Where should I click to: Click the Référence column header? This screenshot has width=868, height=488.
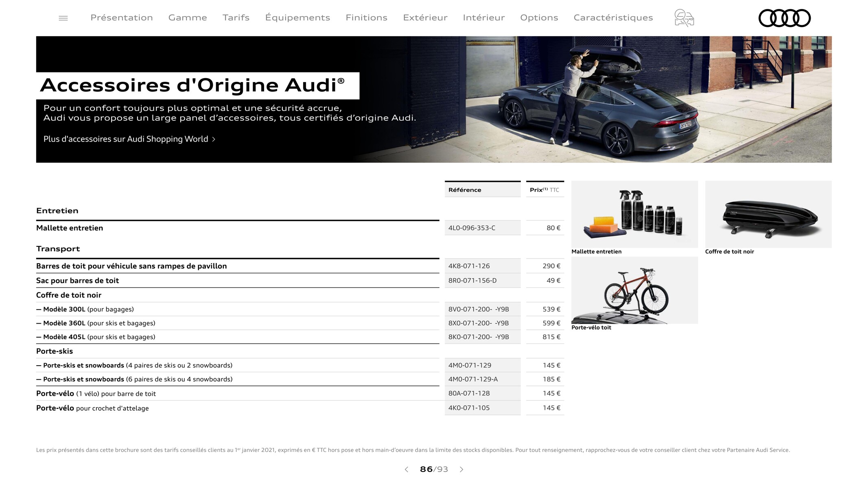click(483, 190)
